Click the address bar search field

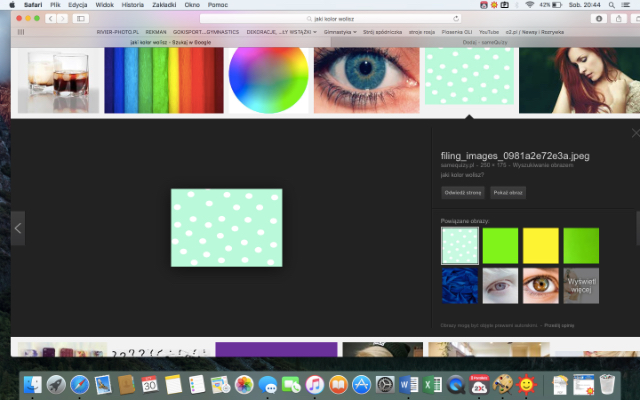pos(320,18)
